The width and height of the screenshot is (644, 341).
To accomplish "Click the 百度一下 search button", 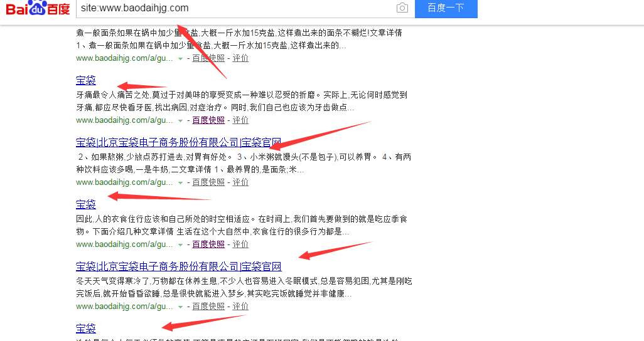I will pos(446,8).
